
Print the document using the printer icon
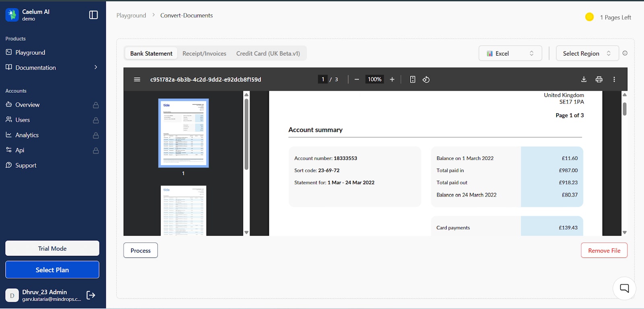click(x=599, y=79)
